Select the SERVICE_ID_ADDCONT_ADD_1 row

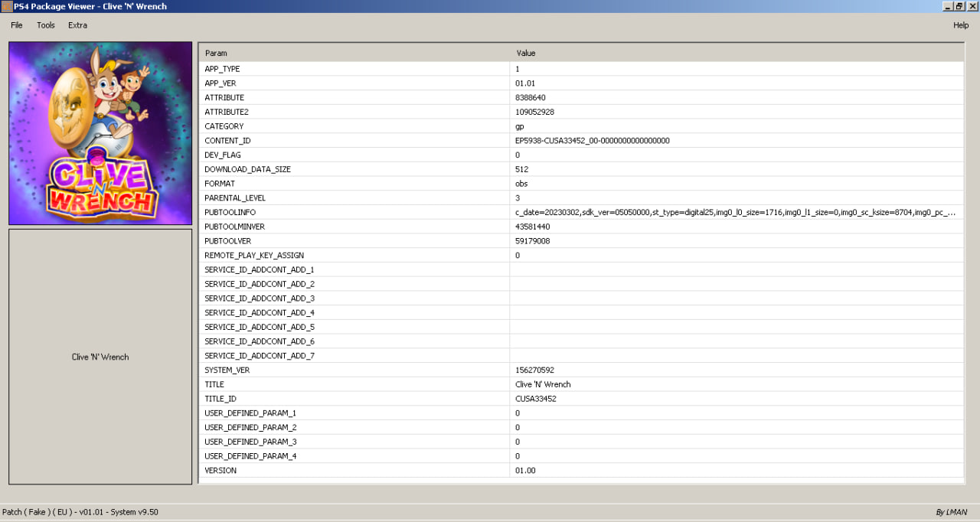point(582,270)
